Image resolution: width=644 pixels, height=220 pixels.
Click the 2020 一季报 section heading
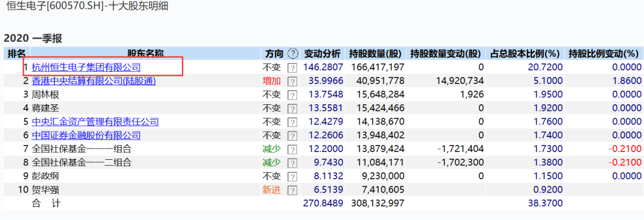33,39
